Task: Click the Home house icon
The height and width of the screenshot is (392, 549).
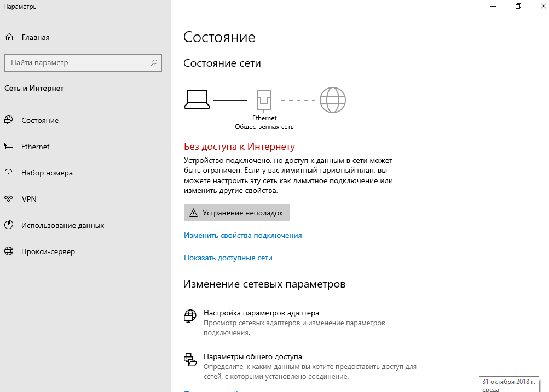Action: coord(9,37)
